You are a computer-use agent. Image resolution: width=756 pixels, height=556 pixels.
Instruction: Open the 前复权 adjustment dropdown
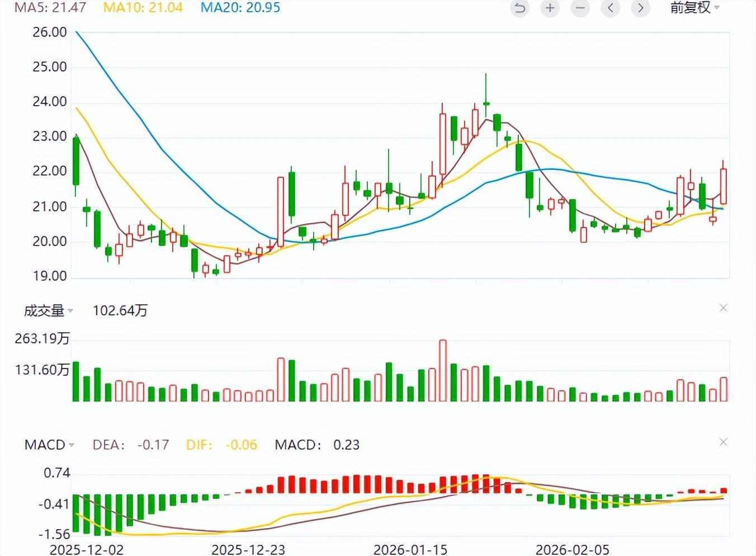(695, 8)
